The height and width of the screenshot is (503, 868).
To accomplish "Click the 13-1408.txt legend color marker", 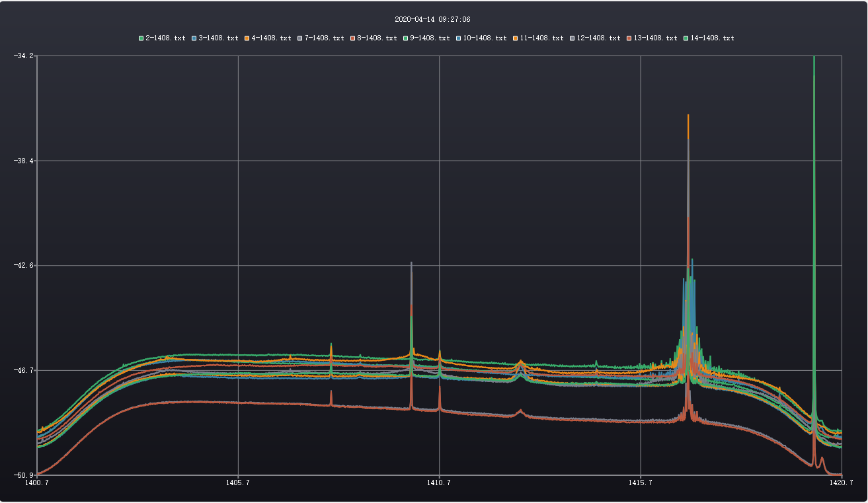I will click(x=629, y=38).
